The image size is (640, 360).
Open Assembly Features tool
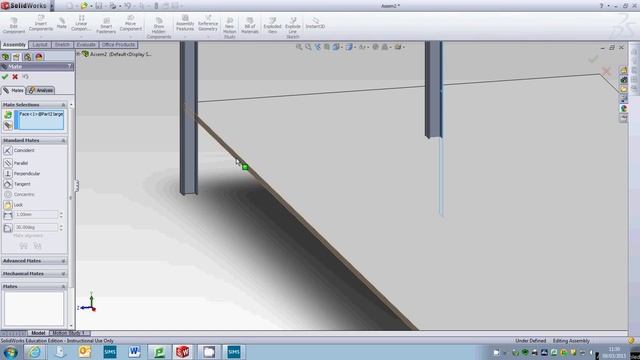click(x=185, y=23)
